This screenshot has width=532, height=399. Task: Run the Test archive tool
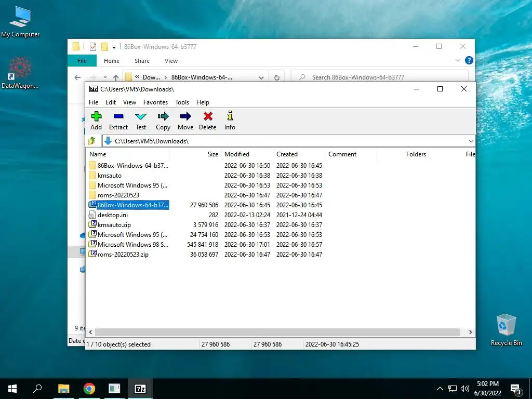pyautogui.click(x=141, y=121)
